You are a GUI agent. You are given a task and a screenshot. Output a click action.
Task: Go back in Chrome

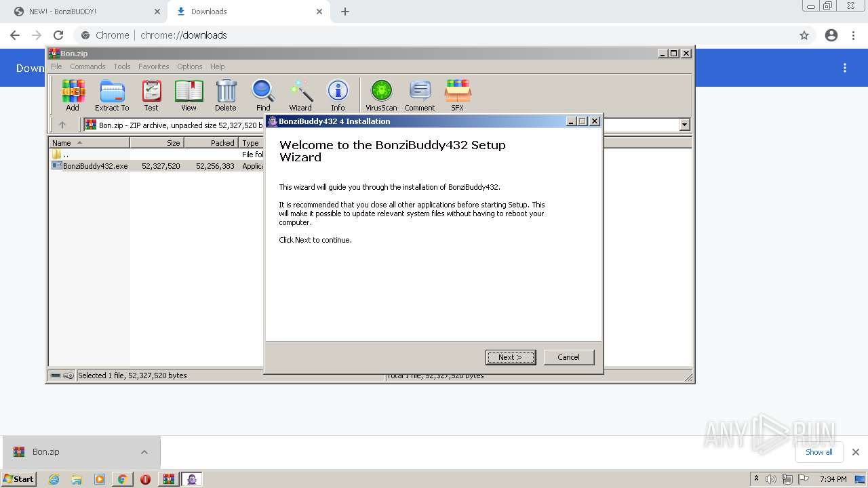(x=15, y=35)
